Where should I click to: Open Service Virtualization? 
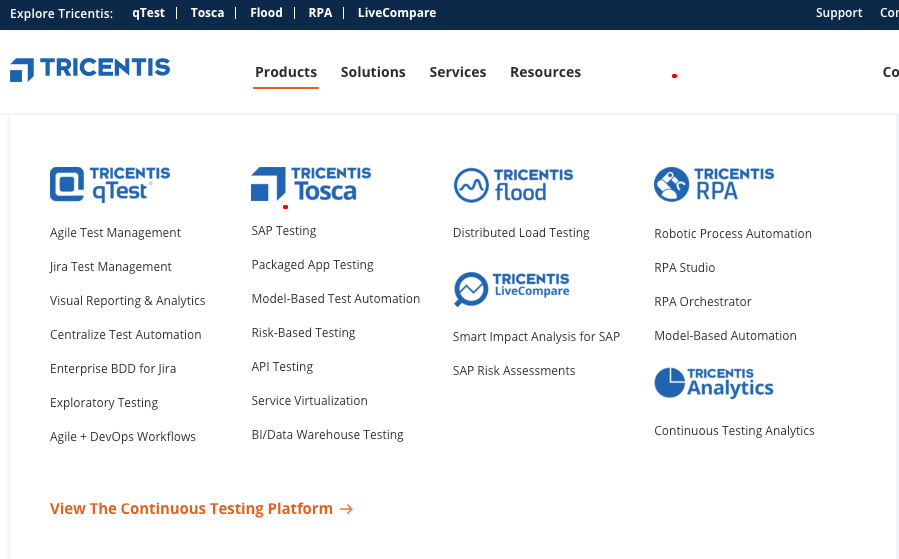click(310, 401)
